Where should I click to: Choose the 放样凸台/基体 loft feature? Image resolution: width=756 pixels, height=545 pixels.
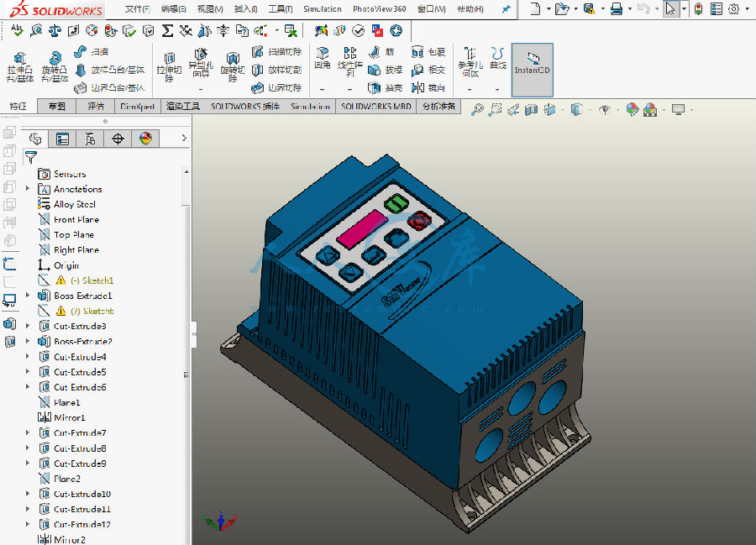[x=110, y=70]
